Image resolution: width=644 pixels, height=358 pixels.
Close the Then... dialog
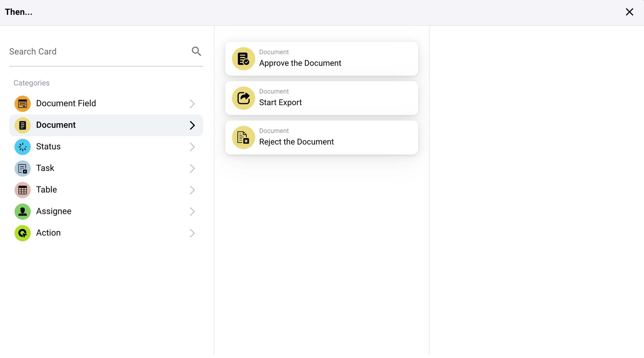click(629, 12)
